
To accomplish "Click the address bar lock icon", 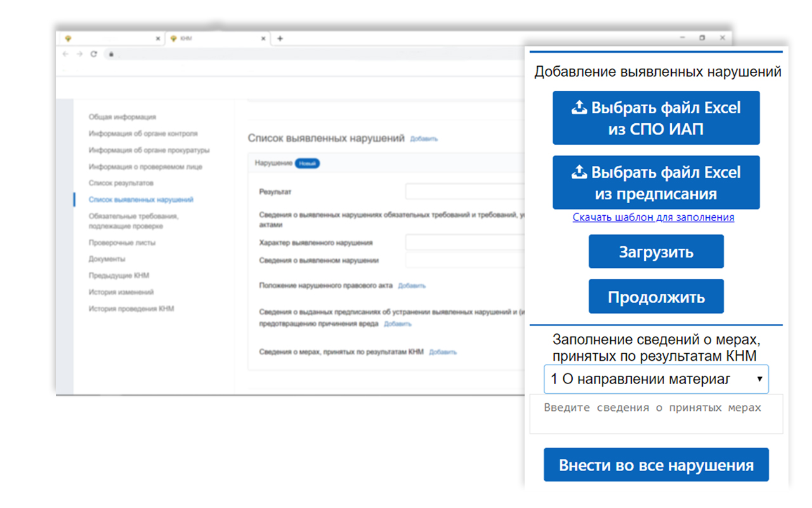I will tap(110, 55).
